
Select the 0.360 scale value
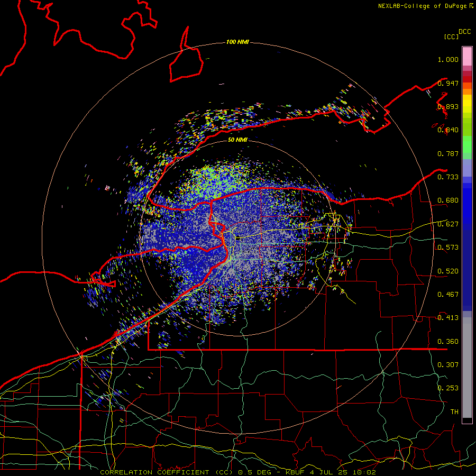click(448, 342)
